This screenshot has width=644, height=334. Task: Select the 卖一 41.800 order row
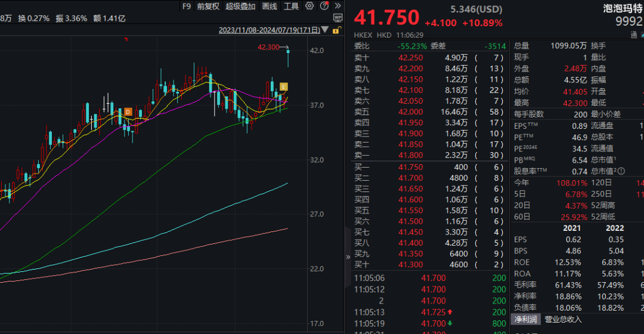(429, 155)
